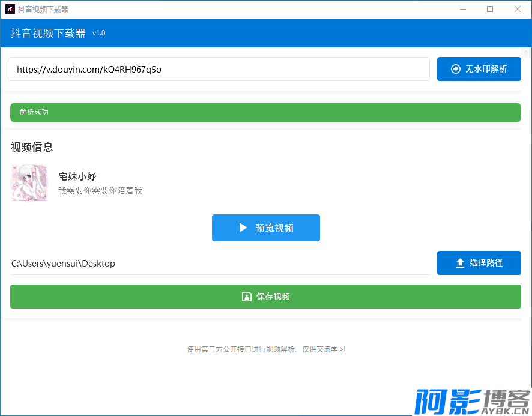The height and width of the screenshot is (416, 532).
Task: Click the v1.0 version label
Action: point(98,33)
